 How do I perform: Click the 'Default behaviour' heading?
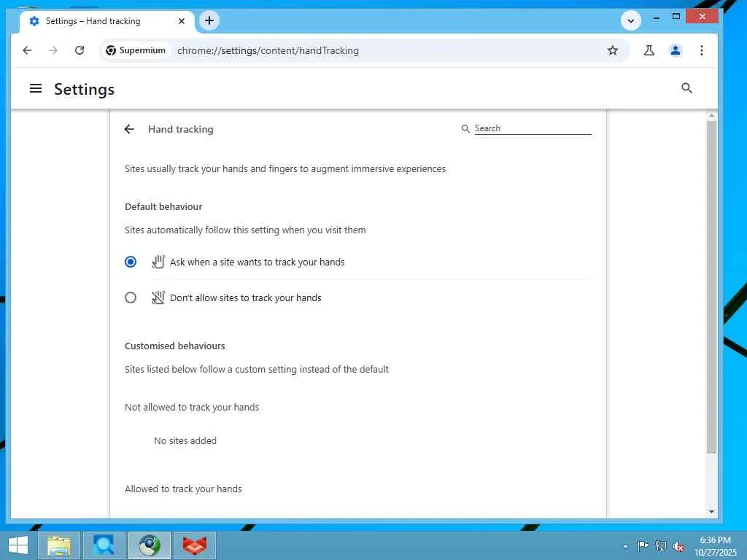click(x=163, y=206)
